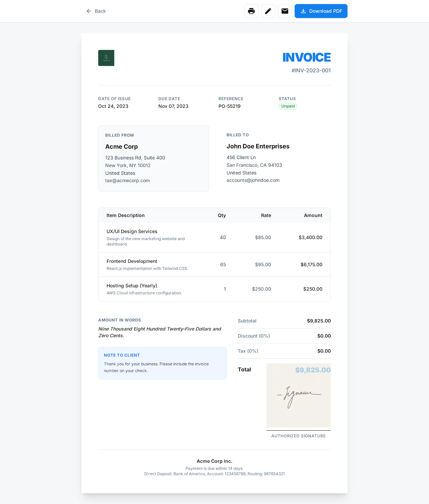Image resolution: width=429 pixels, height=504 pixels.
Task: Click the Download PDF button
Action: pos(321,11)
